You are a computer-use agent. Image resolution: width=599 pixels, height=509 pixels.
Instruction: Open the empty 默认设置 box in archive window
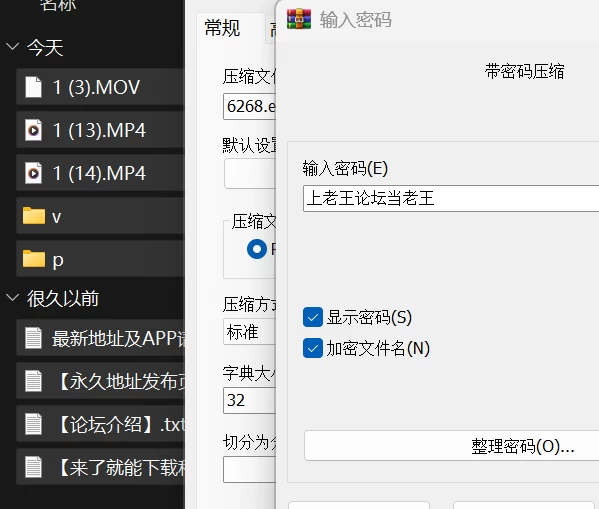(x=250, y=174)
